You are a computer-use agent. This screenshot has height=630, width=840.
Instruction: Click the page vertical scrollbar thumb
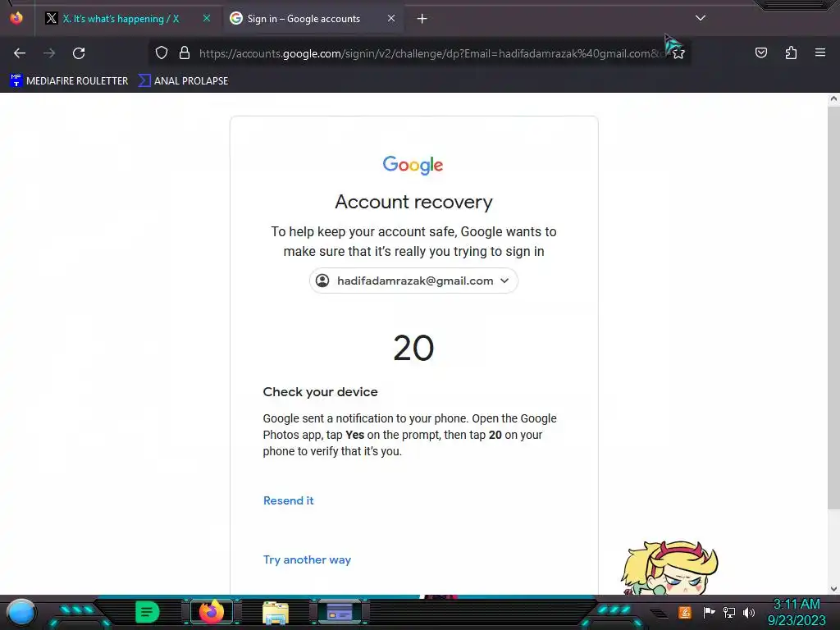833,308
